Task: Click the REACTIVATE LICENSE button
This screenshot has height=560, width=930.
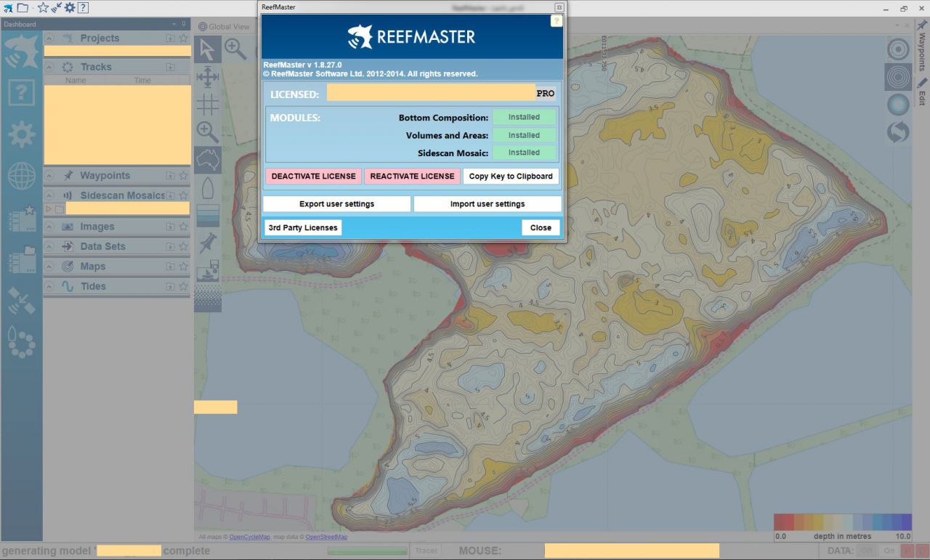Action: [413, 176]
